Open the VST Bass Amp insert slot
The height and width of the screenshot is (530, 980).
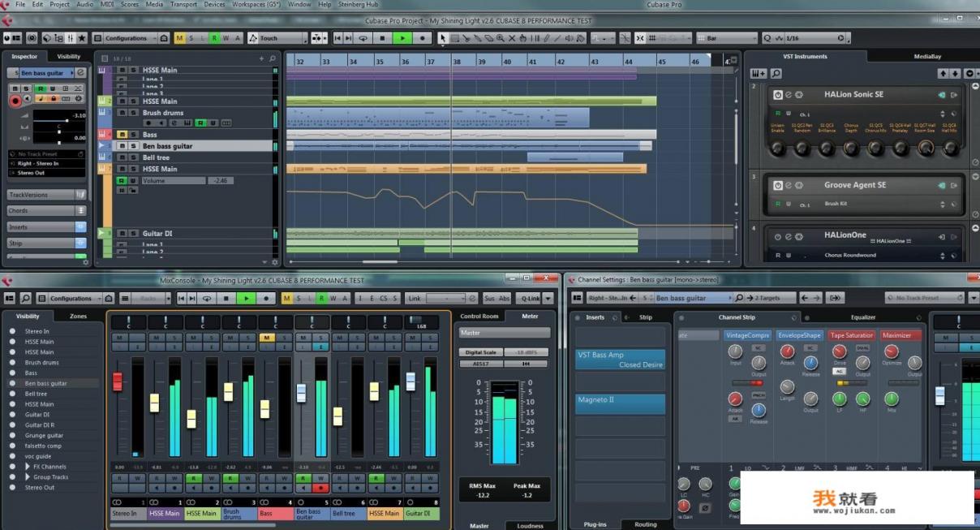coord(620,360)
